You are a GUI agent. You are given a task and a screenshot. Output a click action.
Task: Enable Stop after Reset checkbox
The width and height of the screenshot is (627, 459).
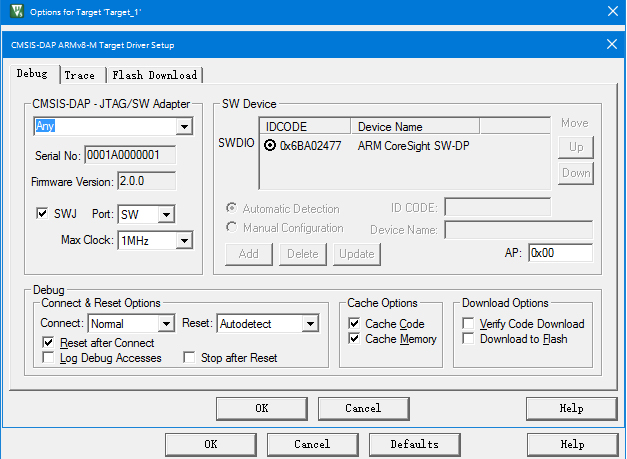[189, 357]
